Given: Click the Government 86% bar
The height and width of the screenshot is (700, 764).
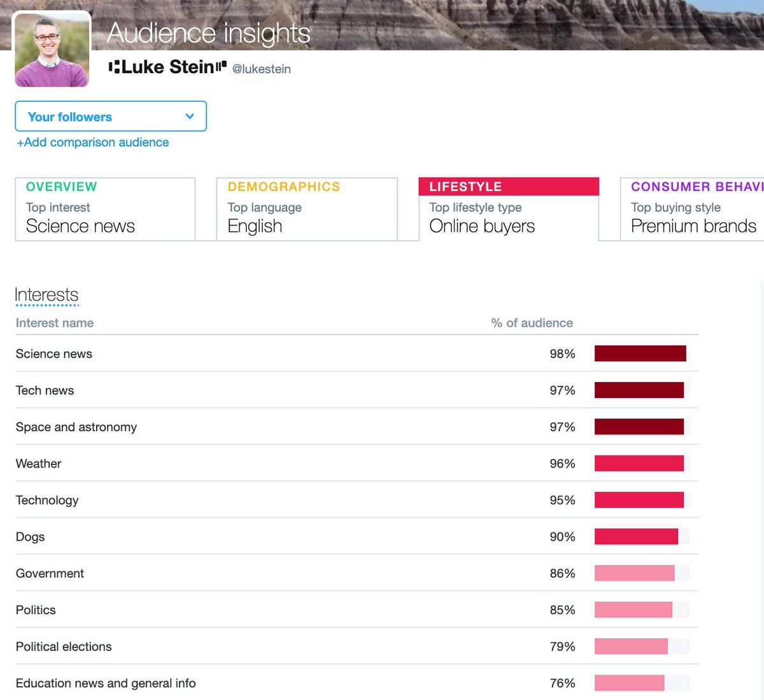Looking at the screenshot, I should 634,573.
